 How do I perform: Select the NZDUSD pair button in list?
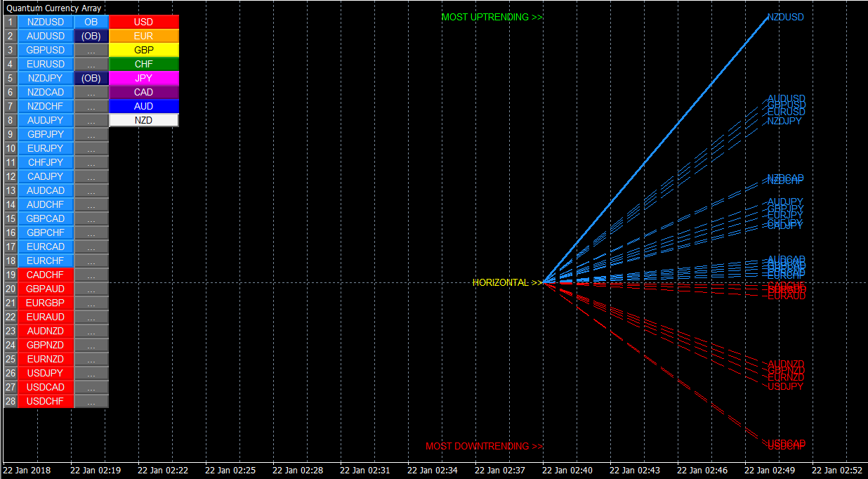(x=46, y=22)
